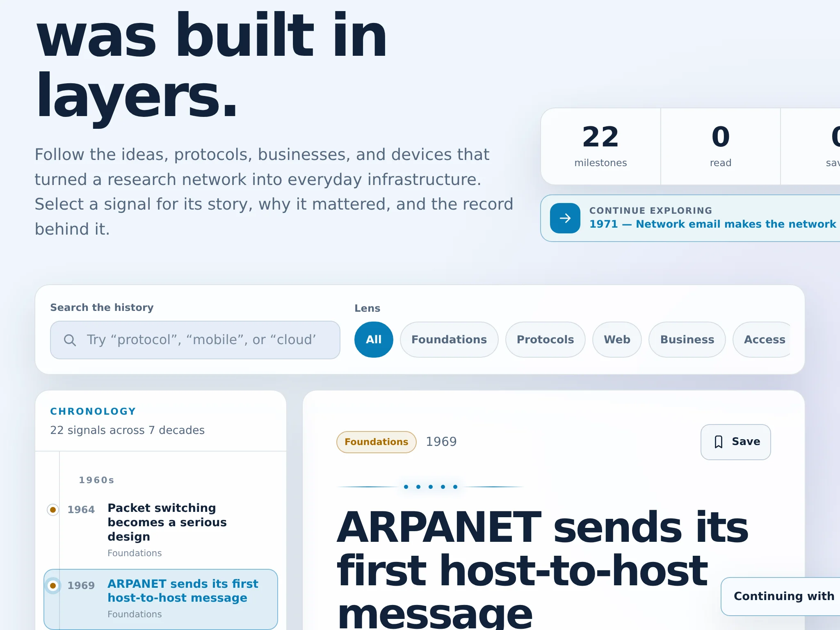Click the Continuing with toast notification
840x630 pixels.
click(x=781, y=596)
